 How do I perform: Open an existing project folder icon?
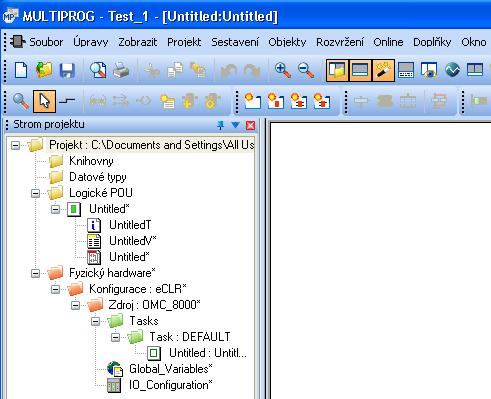[44, 70]
